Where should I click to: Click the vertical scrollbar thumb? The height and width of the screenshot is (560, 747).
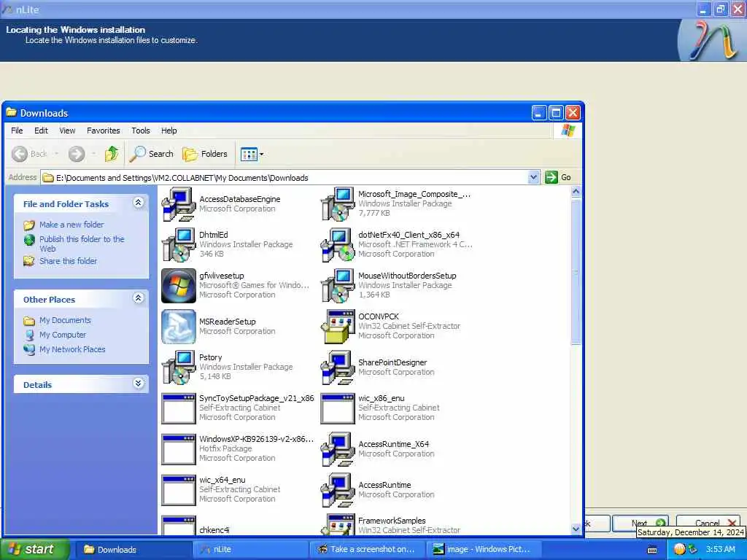pos(576,273)
